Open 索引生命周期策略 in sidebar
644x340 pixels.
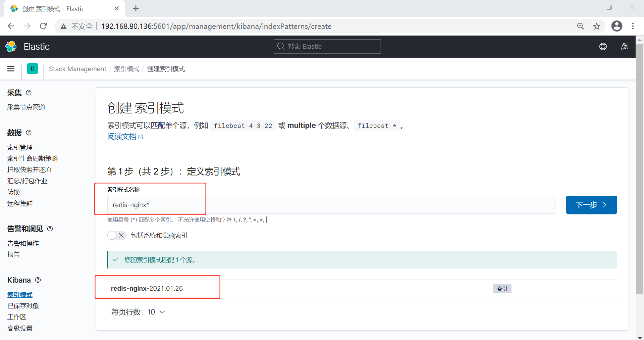coord(33,158)
